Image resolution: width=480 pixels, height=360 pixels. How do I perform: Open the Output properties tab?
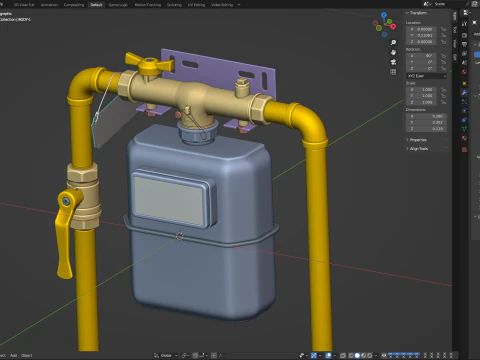tap(464, 44)
